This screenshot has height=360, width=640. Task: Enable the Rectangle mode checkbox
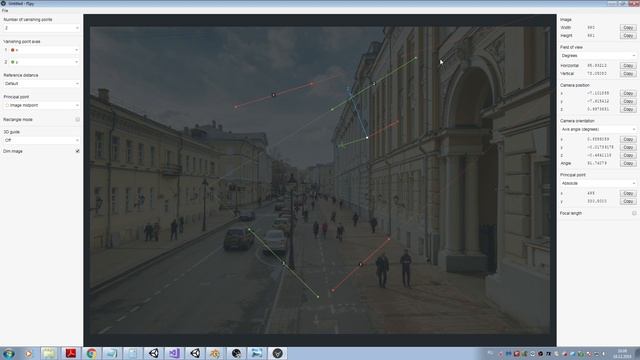[78, 120]
